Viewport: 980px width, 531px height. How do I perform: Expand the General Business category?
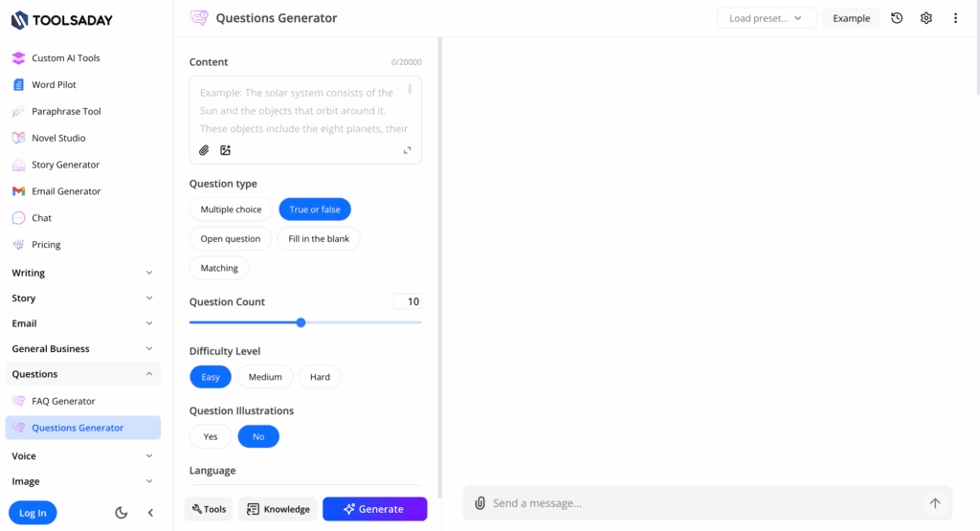[80, 349]
